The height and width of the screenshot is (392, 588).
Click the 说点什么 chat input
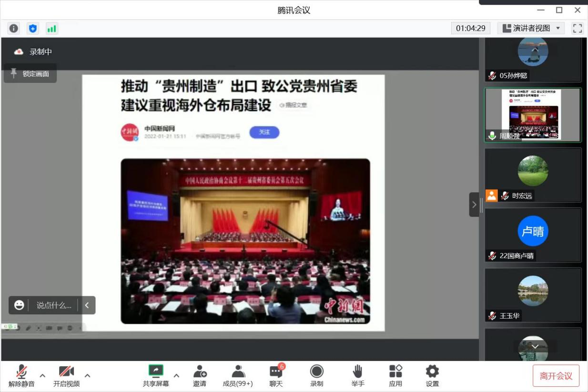[53, 305]
